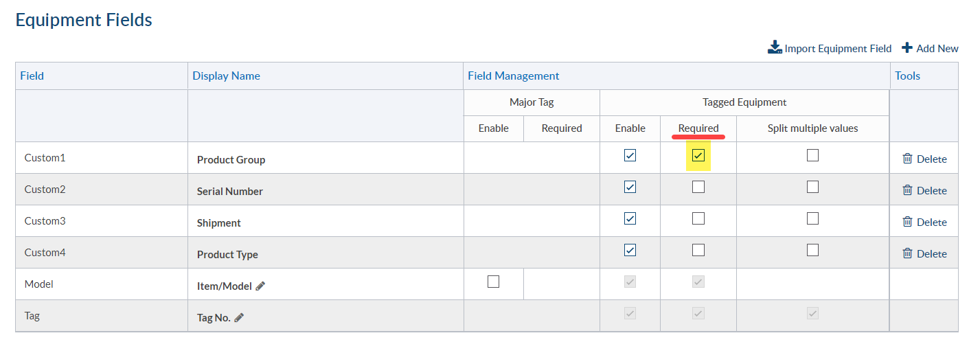Image resolution: width=980 pixels, height=342 pixels.
Task: Check Split multiple values for Product Group
Action: click(x=812, y=155)
